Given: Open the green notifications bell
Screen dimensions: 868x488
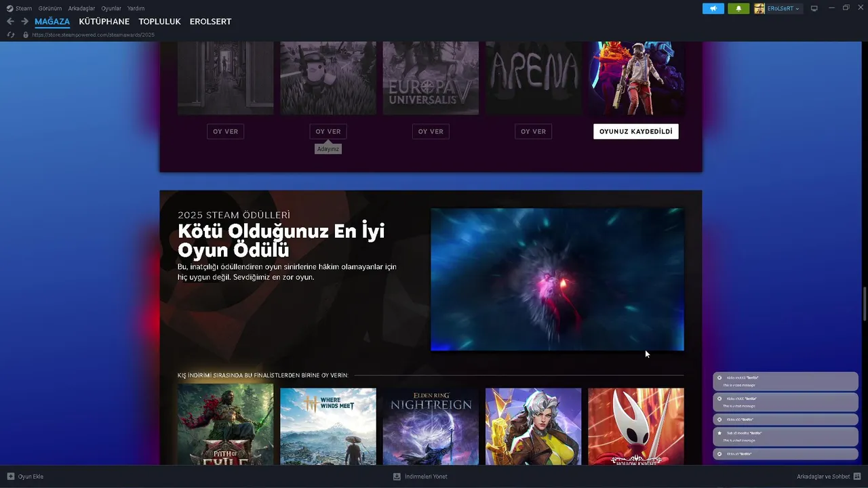Looking at the screenshot, I should (x=738, y=8).
